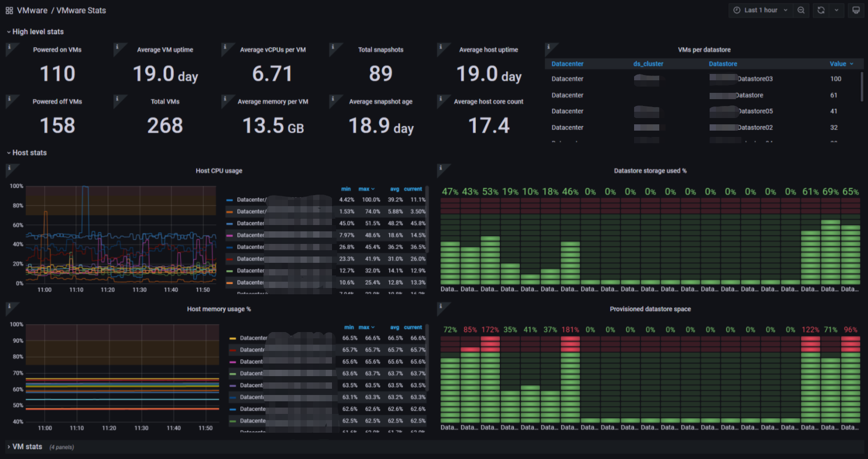
Task: Sort Host CPU usage legend by current
Action: pos(413,189)
